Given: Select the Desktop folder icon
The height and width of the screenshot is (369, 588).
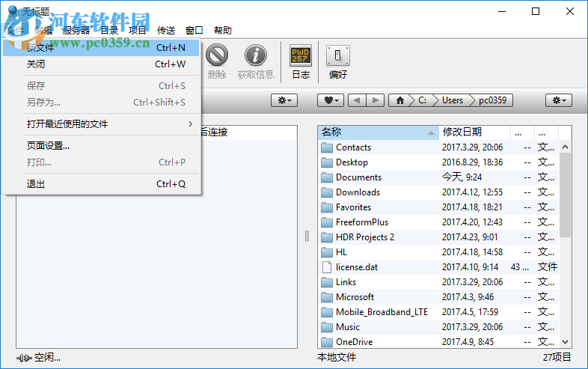Looking at the screenshot, I should point(327,162).
